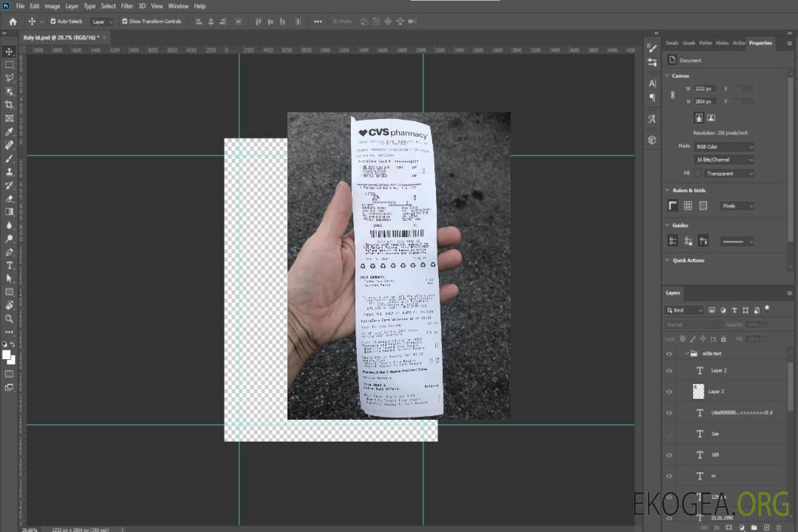Switch to the History tab

(722, 44)
